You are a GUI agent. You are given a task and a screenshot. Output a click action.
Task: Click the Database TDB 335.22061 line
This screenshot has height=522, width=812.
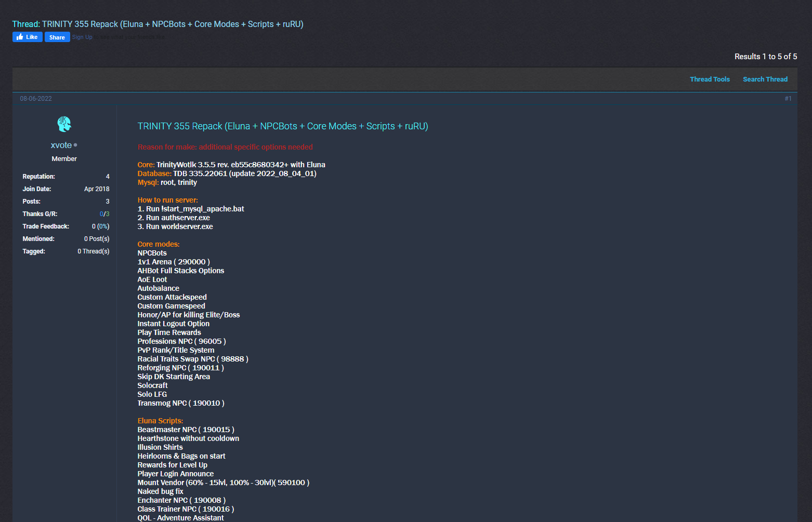tap(227, 173)
